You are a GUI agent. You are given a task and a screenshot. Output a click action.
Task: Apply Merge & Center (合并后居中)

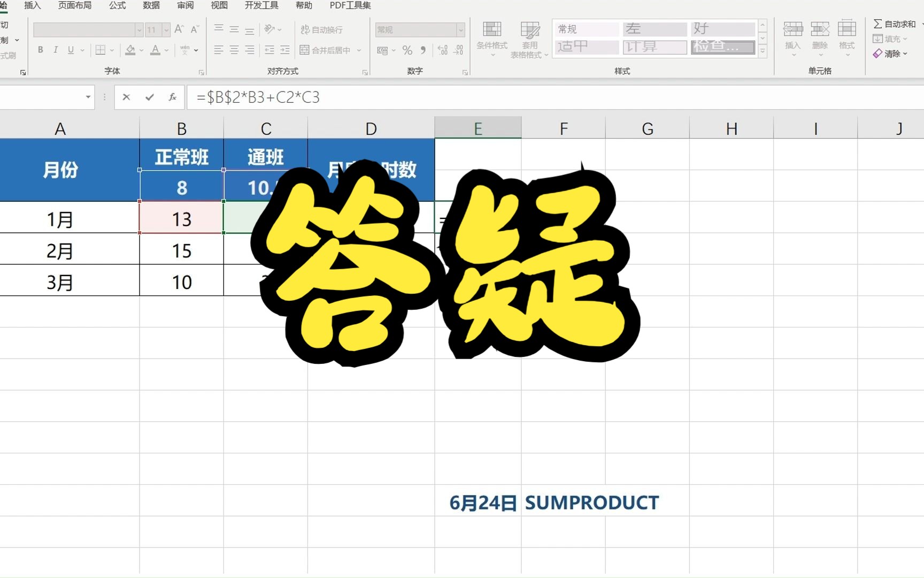[327, 50]
